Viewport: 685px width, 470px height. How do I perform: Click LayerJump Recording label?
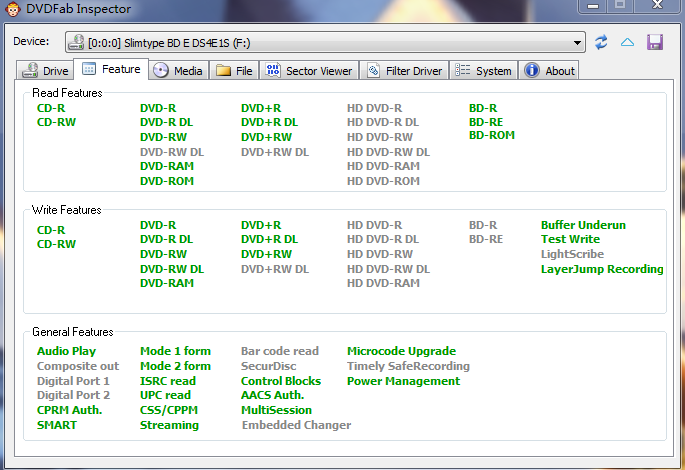click(x=602, y=269)
